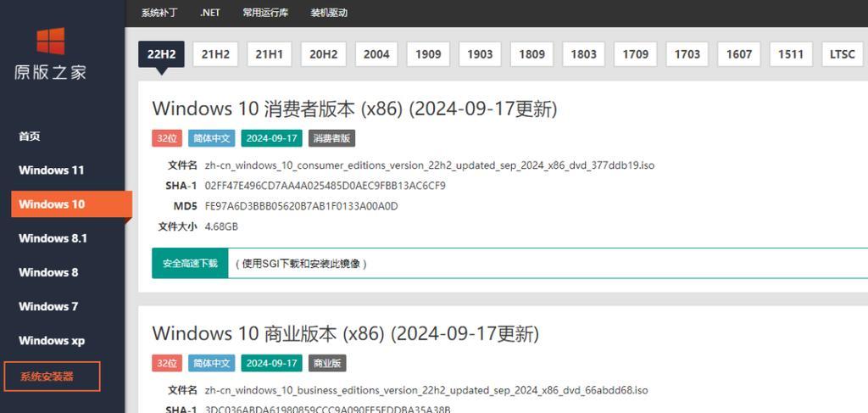Click the 安全高速下载 button
Viewport: 868px width, 413px height.
(190, 263)
